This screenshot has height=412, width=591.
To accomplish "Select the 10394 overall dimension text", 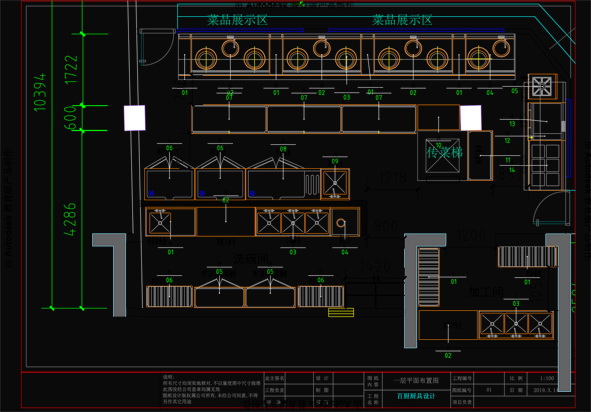I will point(40,93).
